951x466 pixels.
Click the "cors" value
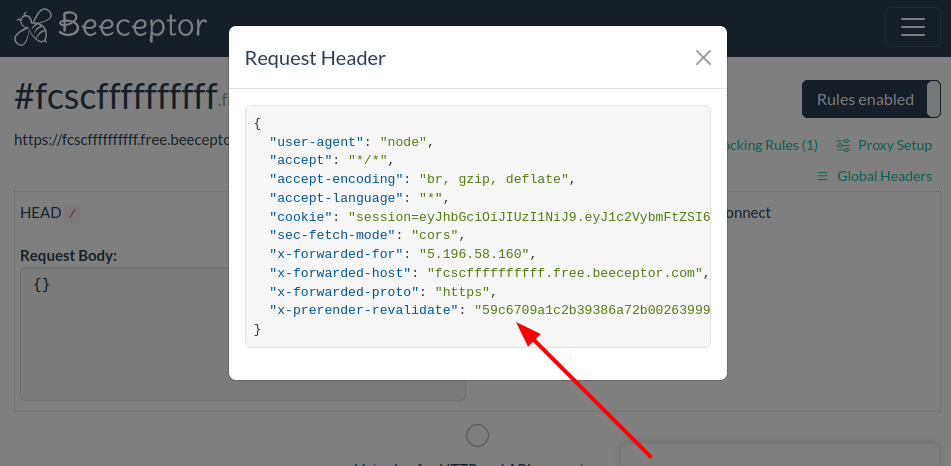(x=435, y=235)
